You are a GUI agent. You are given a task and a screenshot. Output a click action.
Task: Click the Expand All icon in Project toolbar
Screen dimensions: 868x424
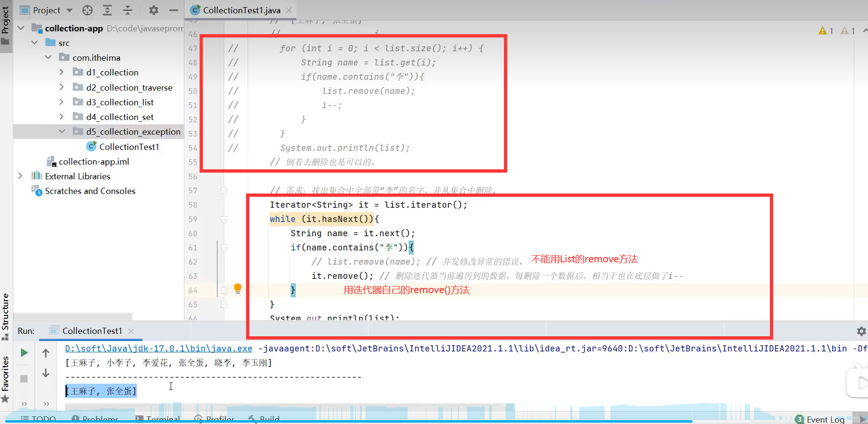108,10
